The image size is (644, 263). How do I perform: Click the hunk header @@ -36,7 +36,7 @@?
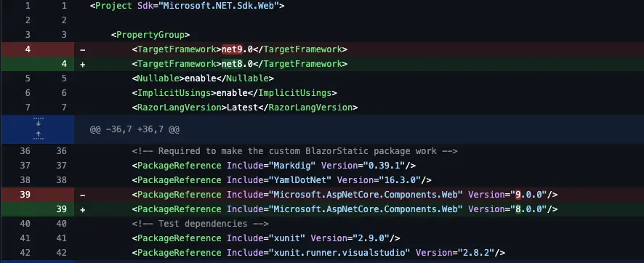134,129
